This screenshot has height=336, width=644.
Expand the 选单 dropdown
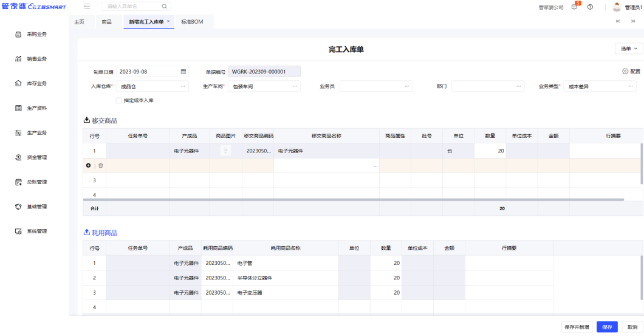pyautogui.click(x=628, y=49)
